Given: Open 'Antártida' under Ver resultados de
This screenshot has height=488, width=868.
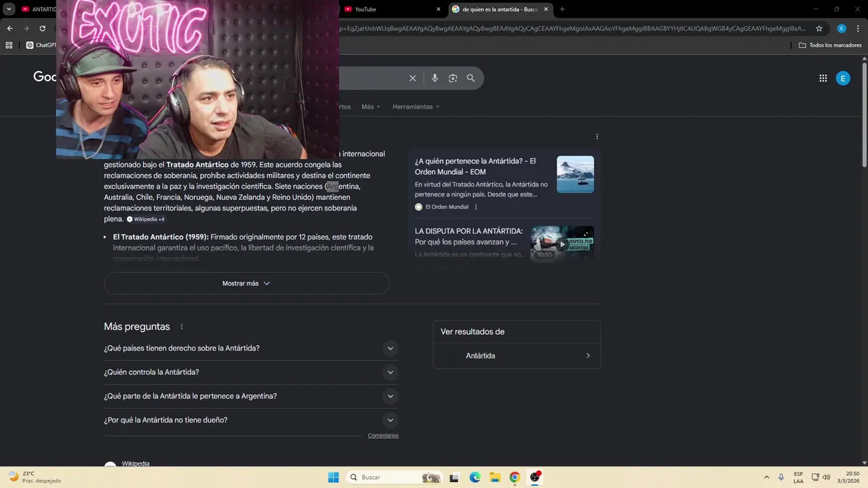Looking at the screenshot, I should click(517, 356).
